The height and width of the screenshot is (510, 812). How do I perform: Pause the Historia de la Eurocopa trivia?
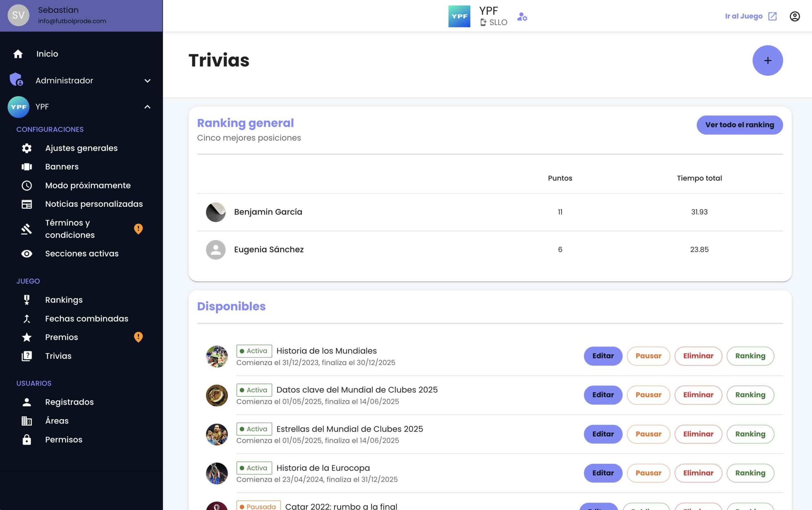(648, 473)
